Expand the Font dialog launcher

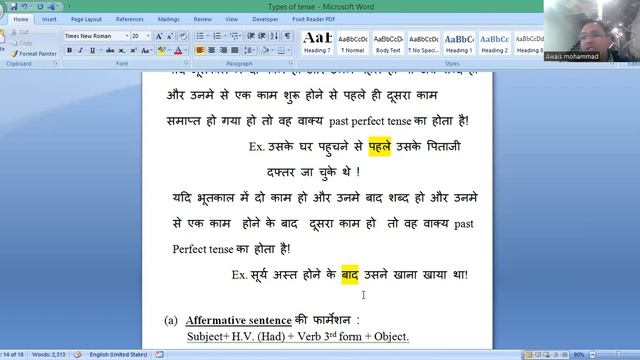tap(186, 63)
